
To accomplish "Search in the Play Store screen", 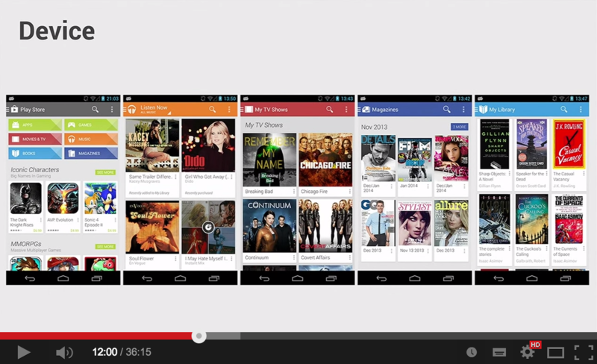I will (x=96, y=110).
